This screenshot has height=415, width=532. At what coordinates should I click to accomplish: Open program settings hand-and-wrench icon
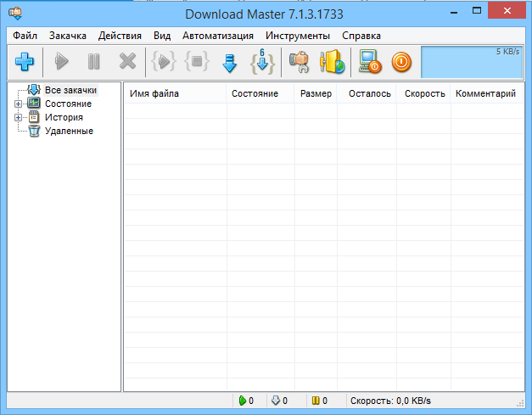300,62
